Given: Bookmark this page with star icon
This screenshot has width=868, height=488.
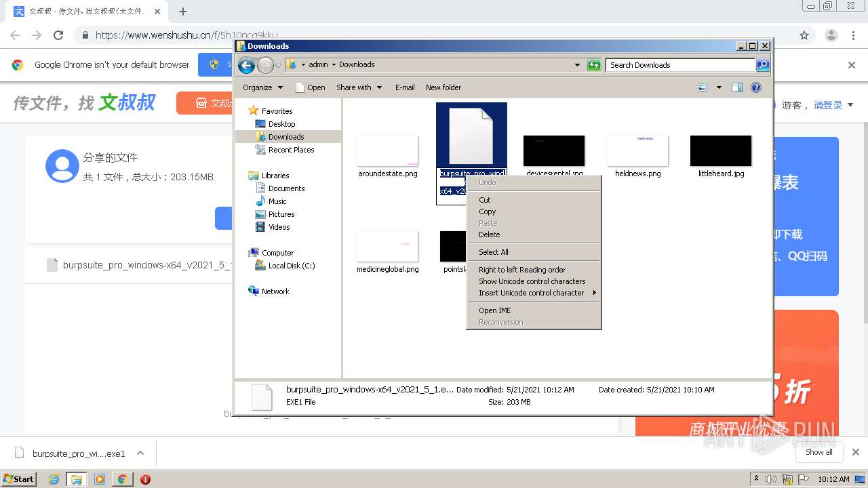Looking at the screenshot, I should pyautogui.click(x=804, y=35).
